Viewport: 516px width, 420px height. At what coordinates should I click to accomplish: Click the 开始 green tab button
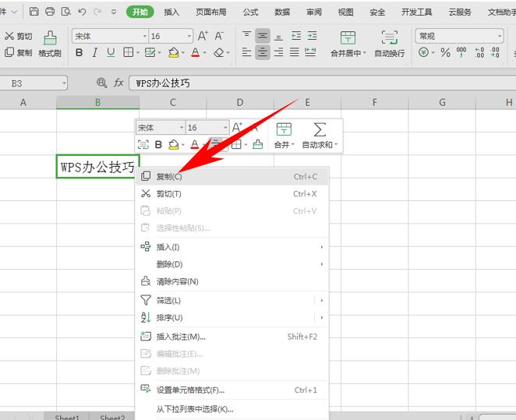coord(140,12)
